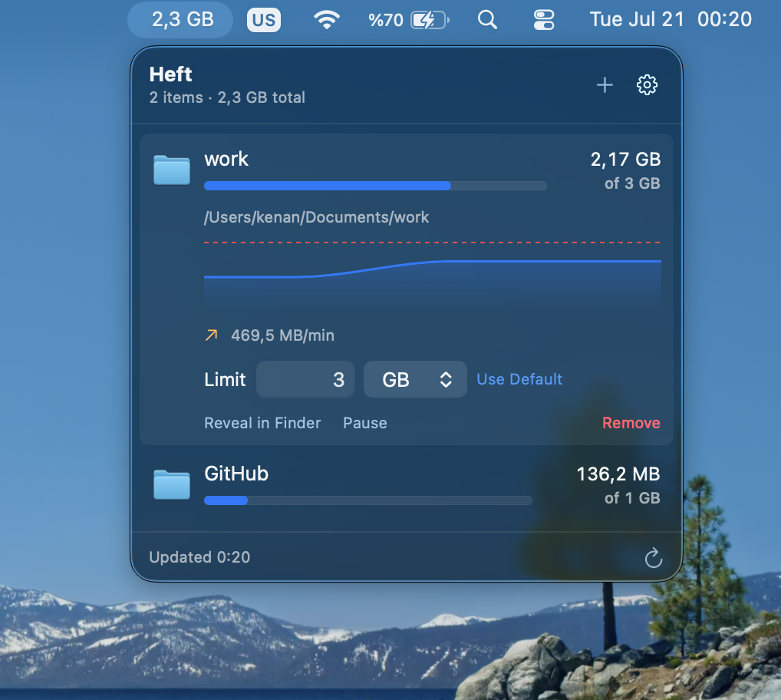Collapse the work folder title
This screenshot has height=700, width=781.
click(x=226, y=160)
